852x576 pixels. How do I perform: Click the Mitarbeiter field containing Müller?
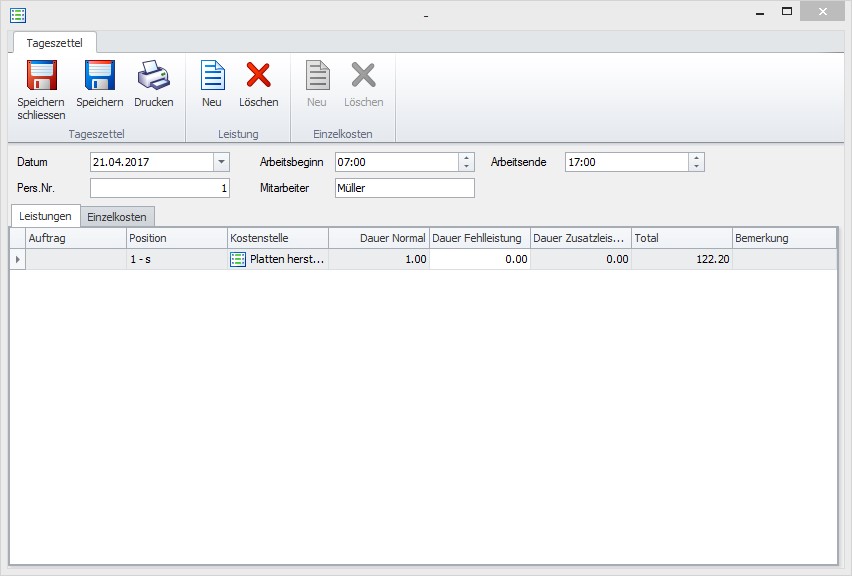click(404, 188)
